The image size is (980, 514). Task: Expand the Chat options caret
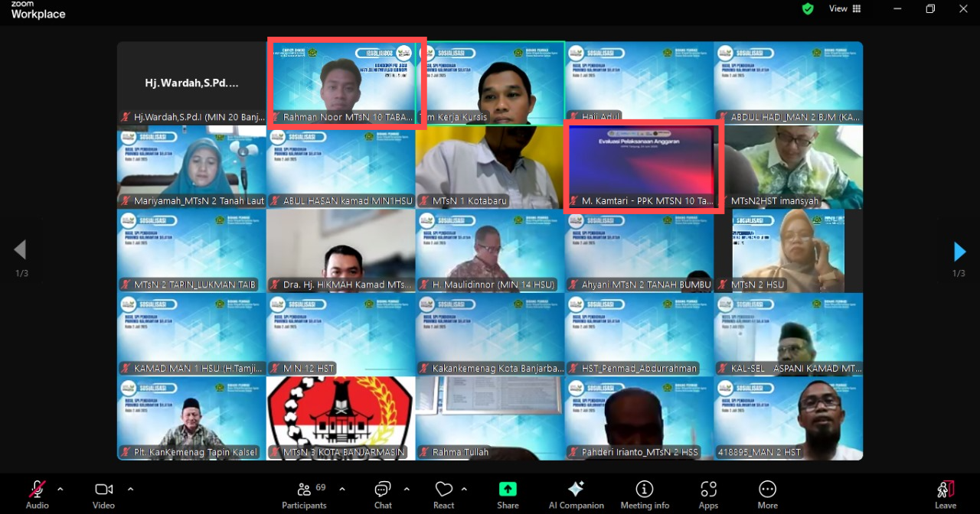[407, 489]
